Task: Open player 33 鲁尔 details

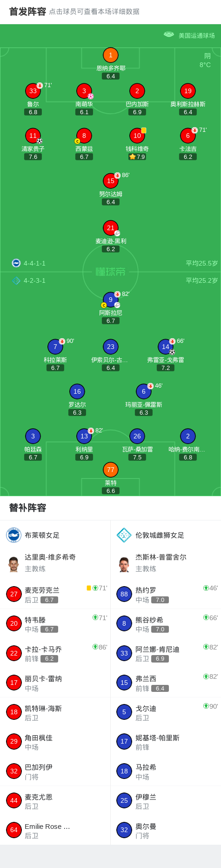Action: (x=33, y=91)
